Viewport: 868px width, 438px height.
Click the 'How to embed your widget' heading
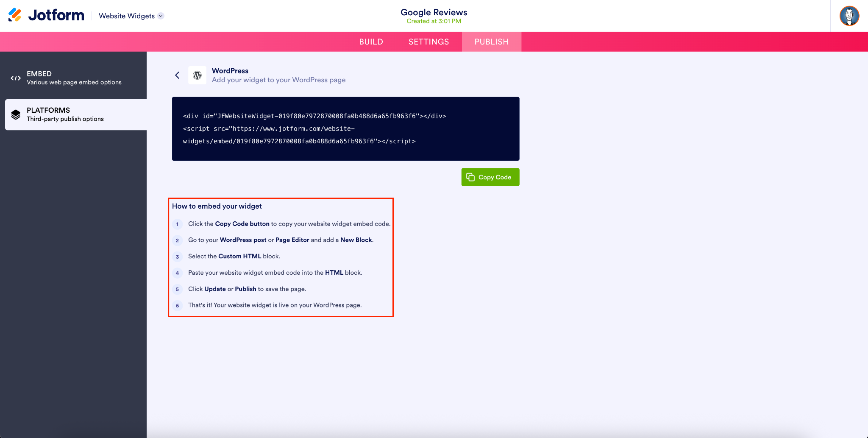217,206
